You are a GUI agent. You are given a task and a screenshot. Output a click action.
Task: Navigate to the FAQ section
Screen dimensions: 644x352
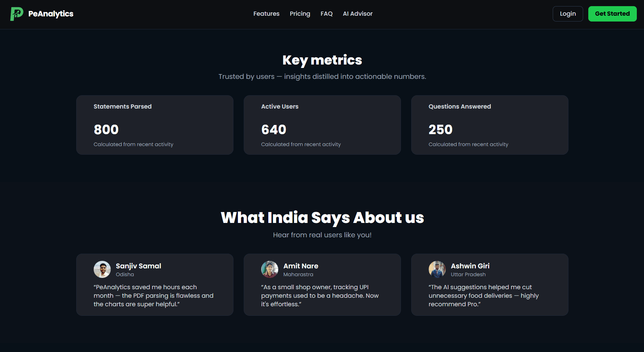pos(326,14)
